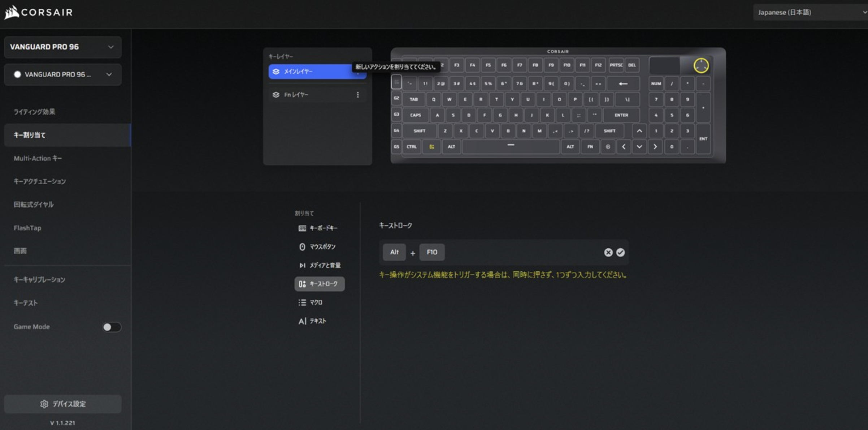Image resolution: width=868 pixels, height=430 pixels.
Task: Toggle the Game Mode switch
Action: (112, 327)
